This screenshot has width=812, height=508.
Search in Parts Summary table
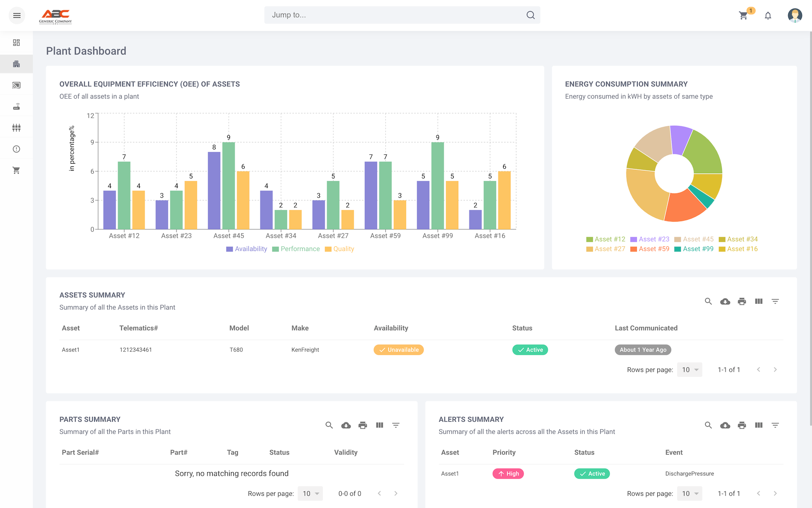[x=329, y=425]
